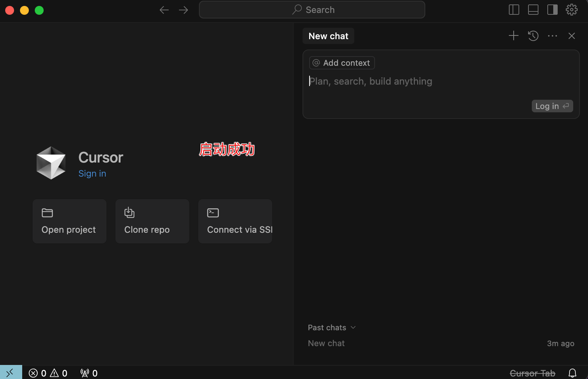Viewport: 588px width, 379px height.
Task: Open the errors count in status bar
Action: pos(38,373)
